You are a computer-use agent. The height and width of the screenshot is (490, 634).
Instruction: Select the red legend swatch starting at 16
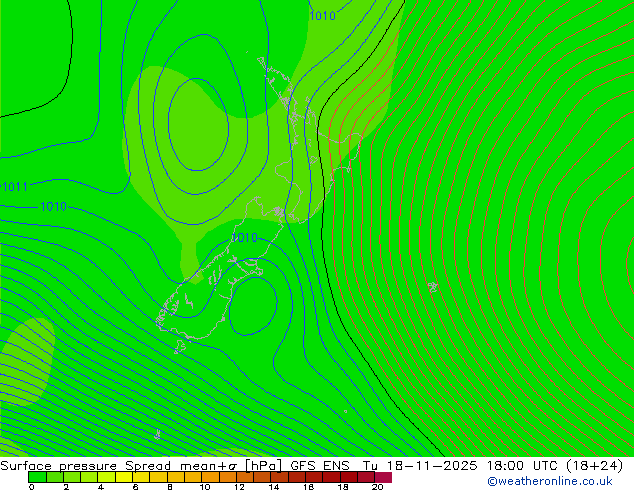(314, 477)
